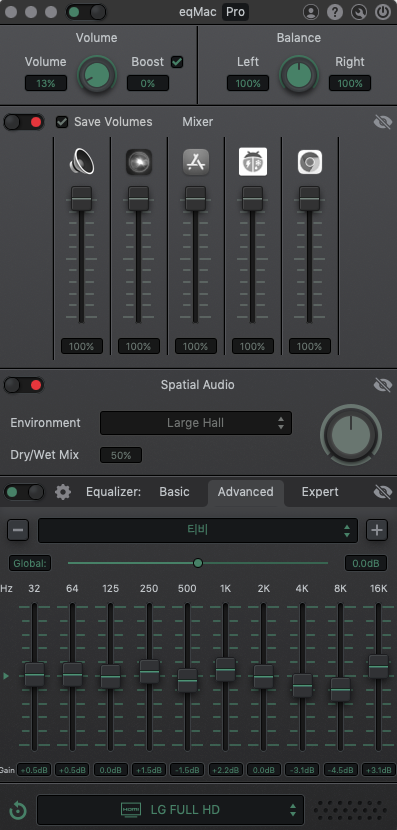The width and height of the screenshot is (397, 830).
Task: Click the +1.5dB gain field for 250 Hz
Action: coord(149,770)
